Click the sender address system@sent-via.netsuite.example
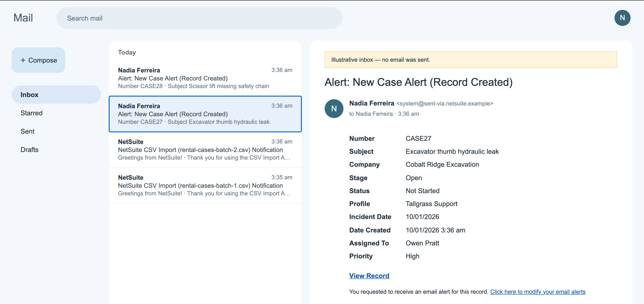The width and height of the screenshot is (644, 304). coord(445,103)
